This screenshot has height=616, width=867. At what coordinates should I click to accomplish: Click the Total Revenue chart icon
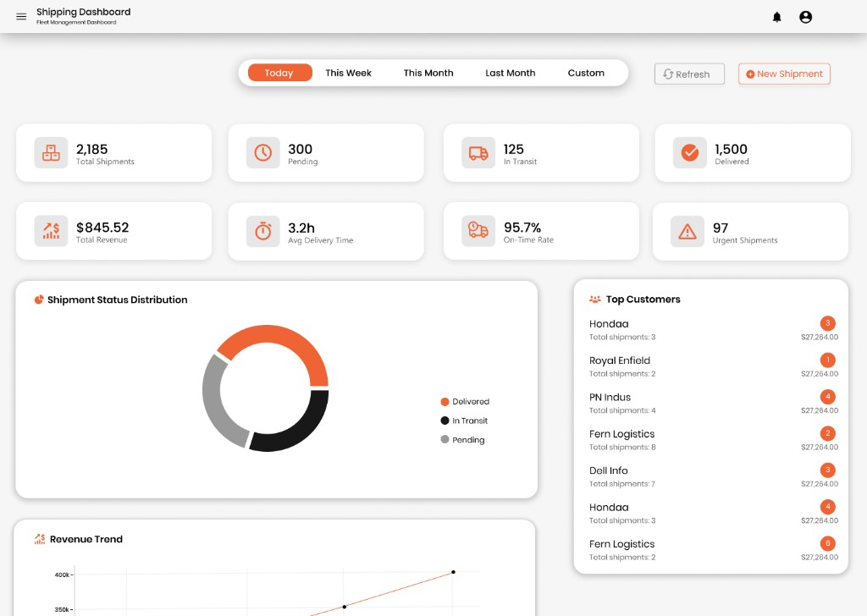[x=51, y=231]
